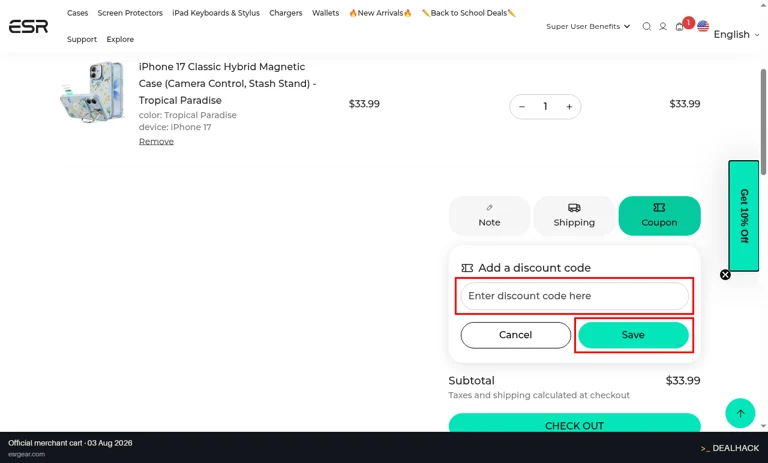The image size is (768, 463).
Task: Open the search magnifier icon
Action: (x=647, y=26)
